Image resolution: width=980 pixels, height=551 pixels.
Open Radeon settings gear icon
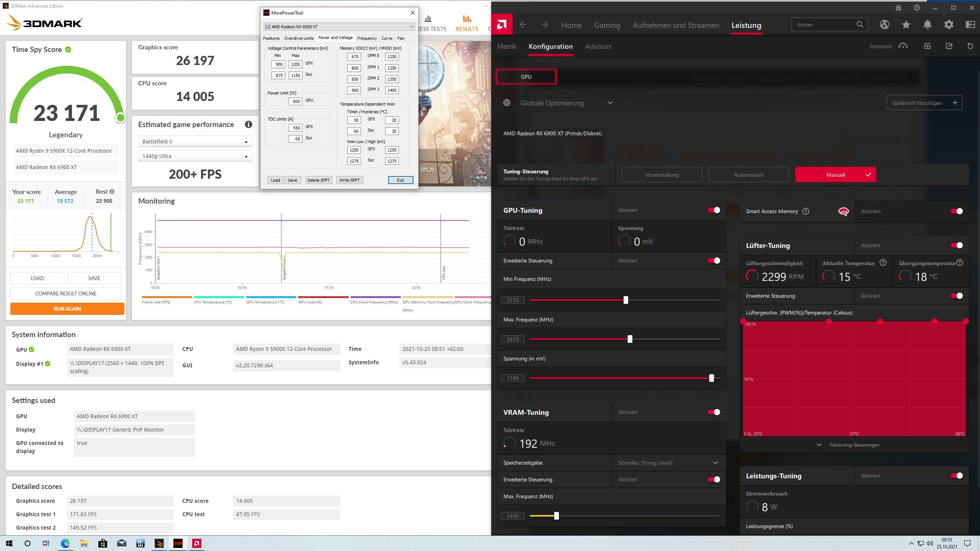949,24
